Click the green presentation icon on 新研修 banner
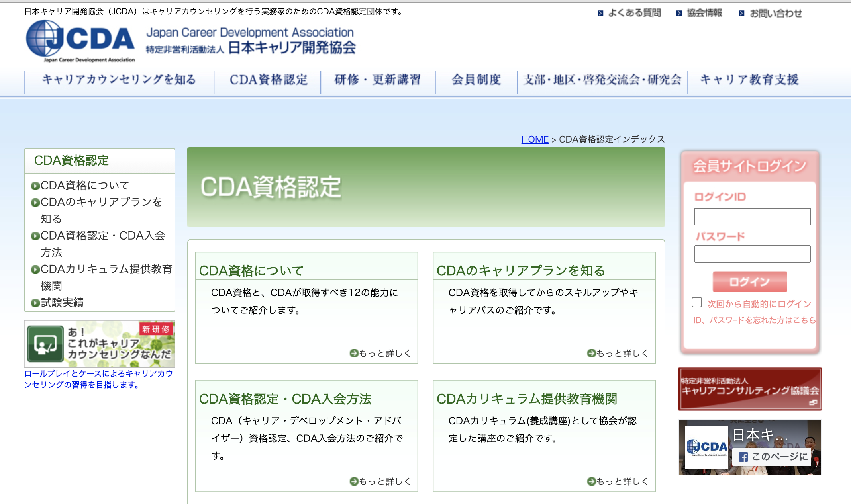 pyautogui.click(x=45, y=344)
